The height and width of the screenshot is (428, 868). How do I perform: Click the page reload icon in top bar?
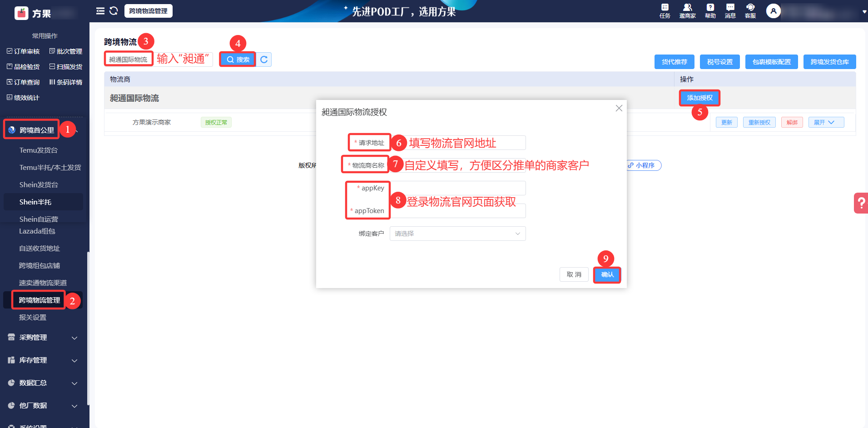point(114,11)
